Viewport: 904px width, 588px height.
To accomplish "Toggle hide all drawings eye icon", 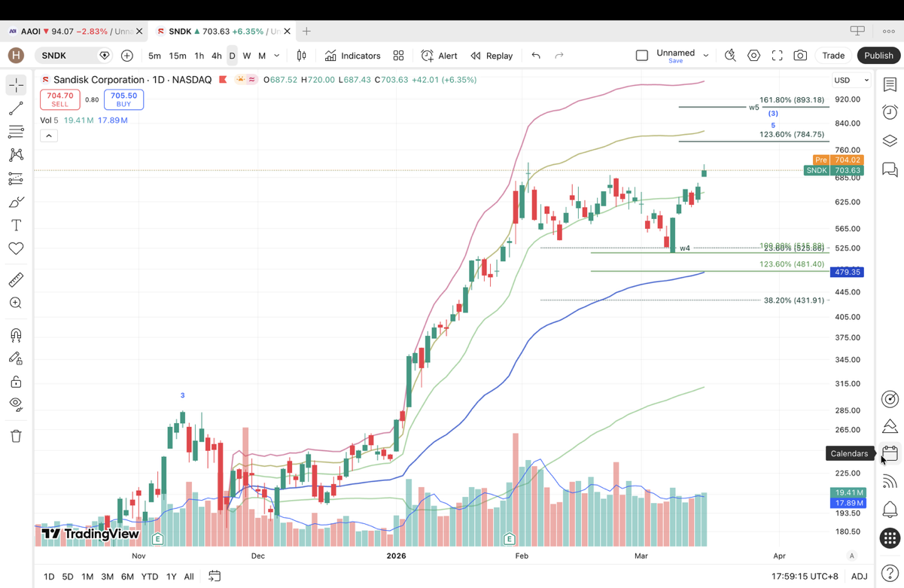I will [x=16, y=404].
